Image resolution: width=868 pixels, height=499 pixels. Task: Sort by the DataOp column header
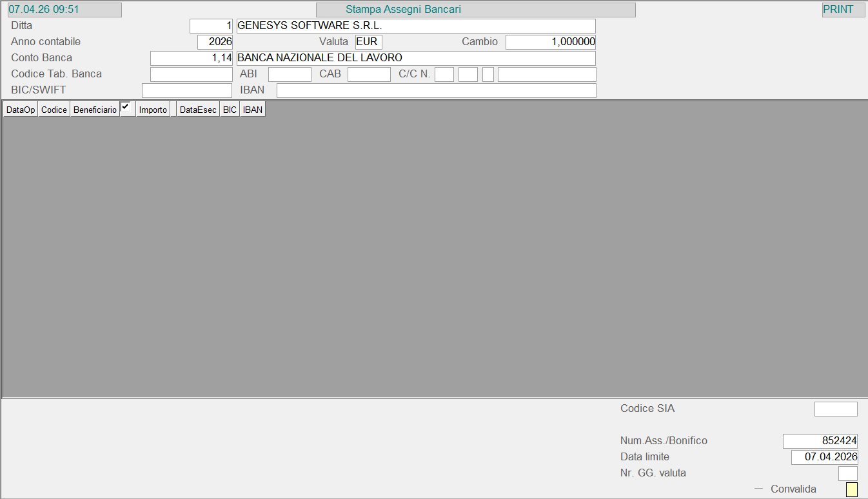[x=21, y=110]
